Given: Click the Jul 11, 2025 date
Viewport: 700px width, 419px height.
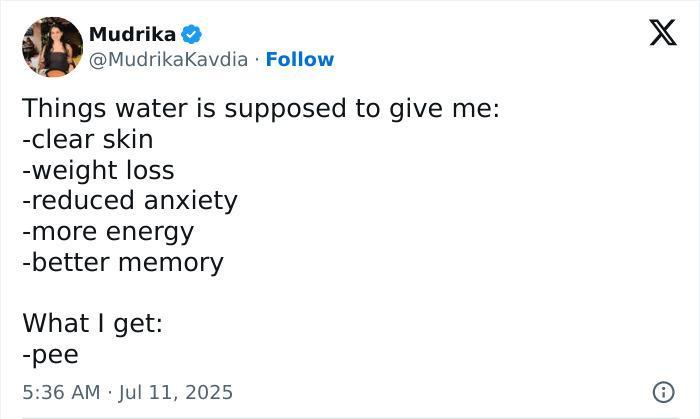Looking at the screenshot, I should 175,392.
